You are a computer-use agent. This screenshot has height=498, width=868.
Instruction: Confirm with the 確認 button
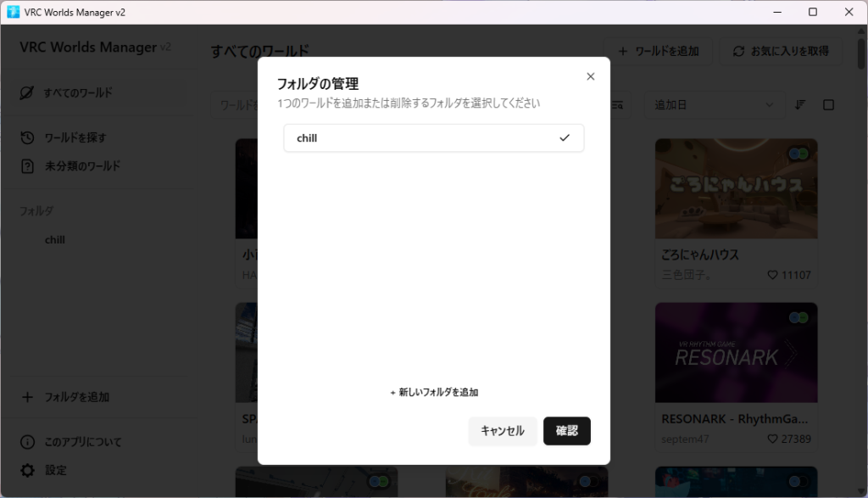[566, 431]
